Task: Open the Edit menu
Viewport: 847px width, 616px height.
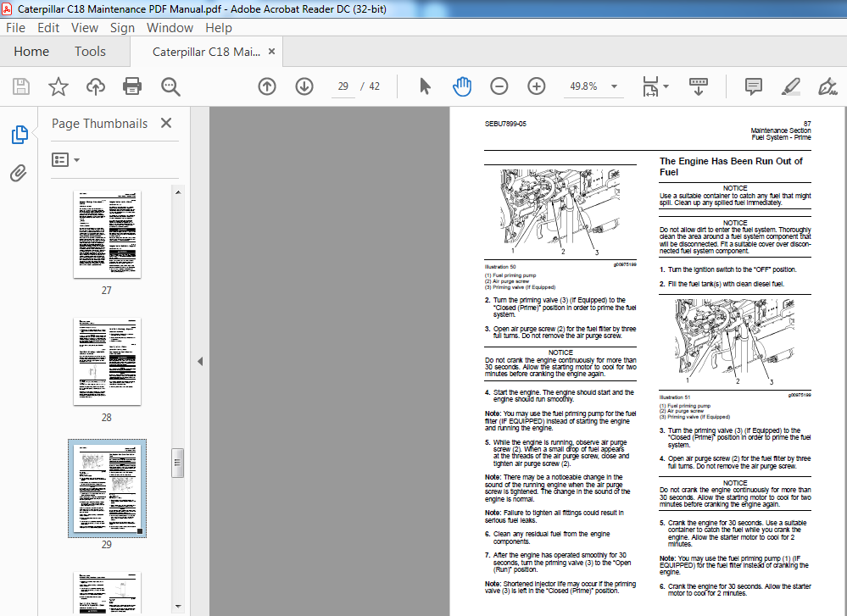Action: tap(48, 27)
